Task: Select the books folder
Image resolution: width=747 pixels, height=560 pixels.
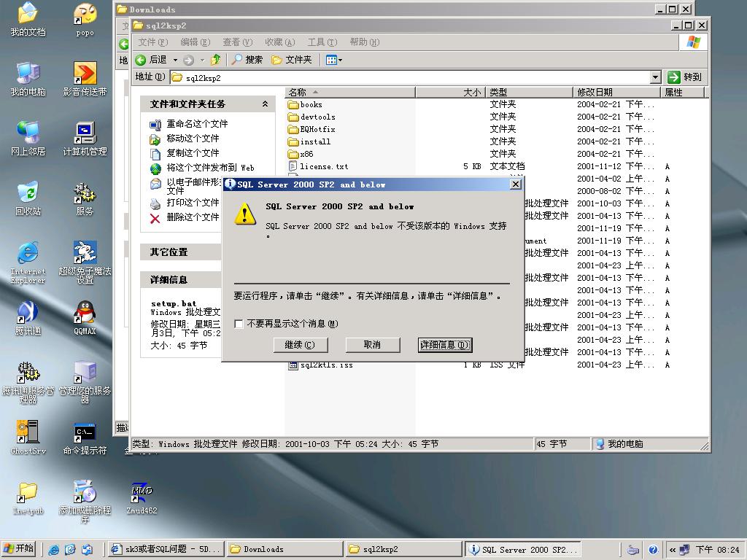Action: 306,105
